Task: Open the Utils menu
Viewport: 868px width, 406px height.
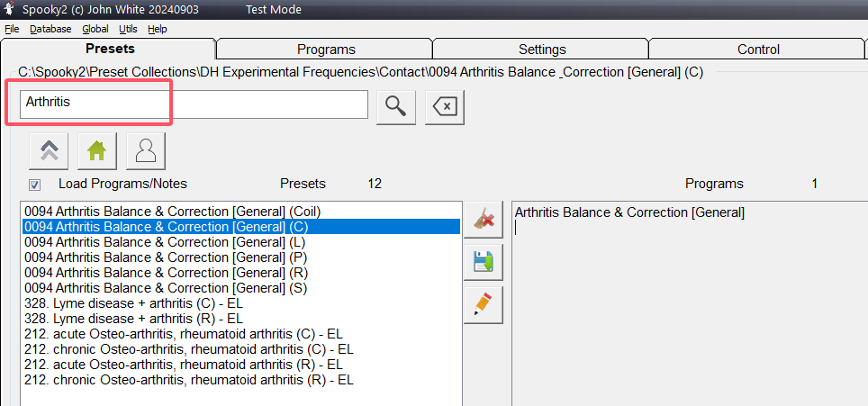Action: click(x=128, y=29)
